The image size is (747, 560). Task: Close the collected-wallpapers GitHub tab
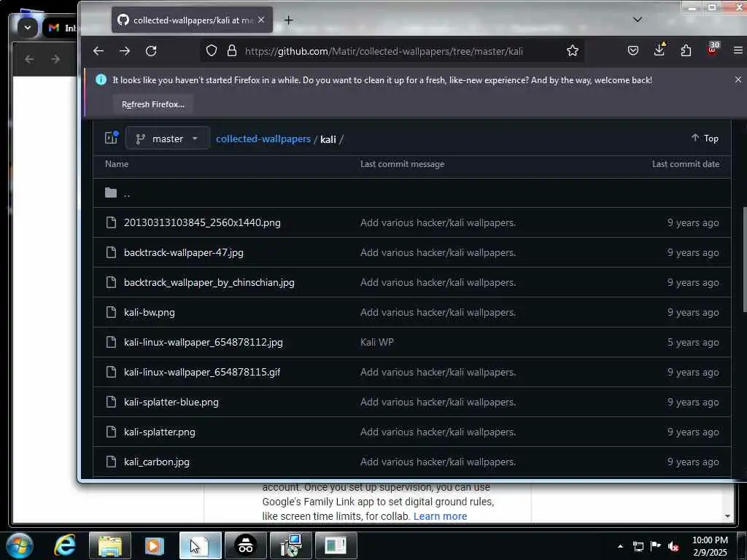coord(261,20)
